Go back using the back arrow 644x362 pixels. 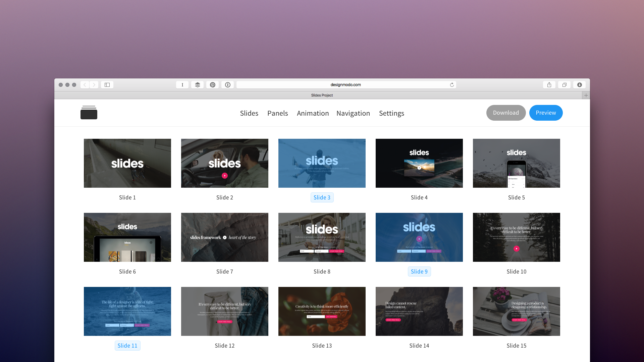[x=85, y=85]
